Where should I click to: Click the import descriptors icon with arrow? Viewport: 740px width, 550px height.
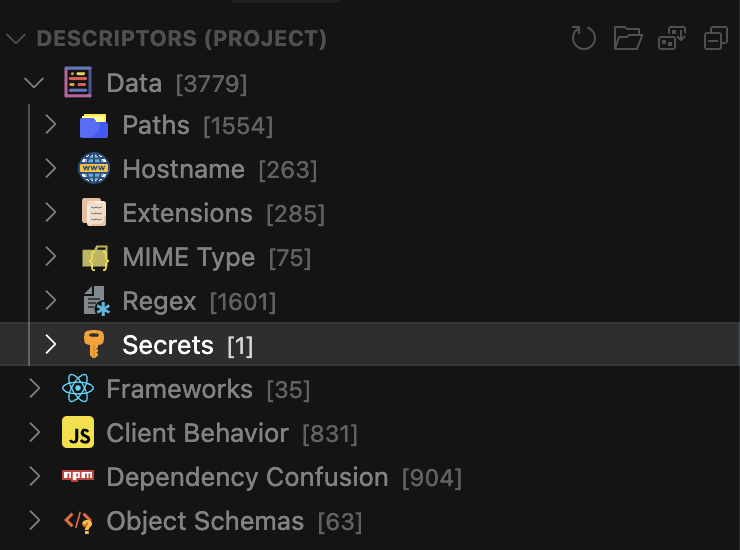(x=672, y=38)
